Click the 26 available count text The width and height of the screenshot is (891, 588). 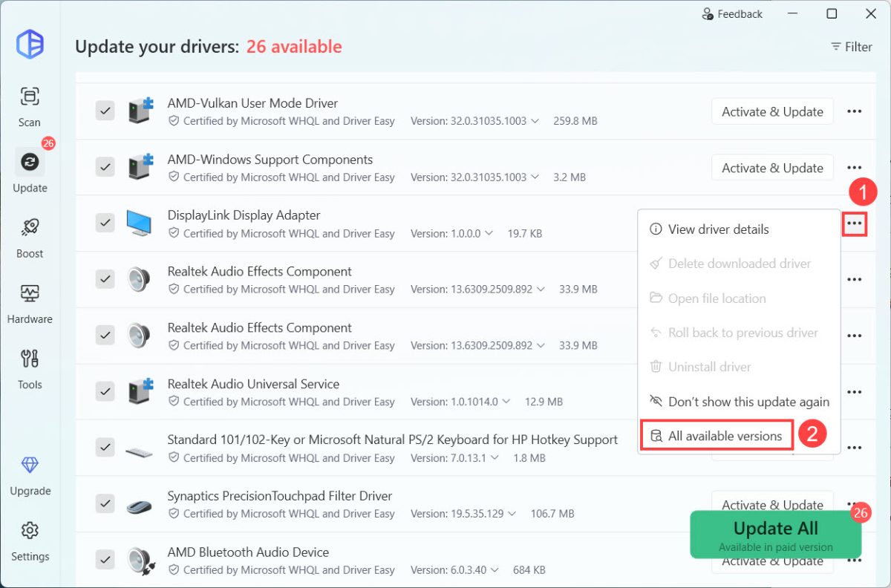point(294,47)
